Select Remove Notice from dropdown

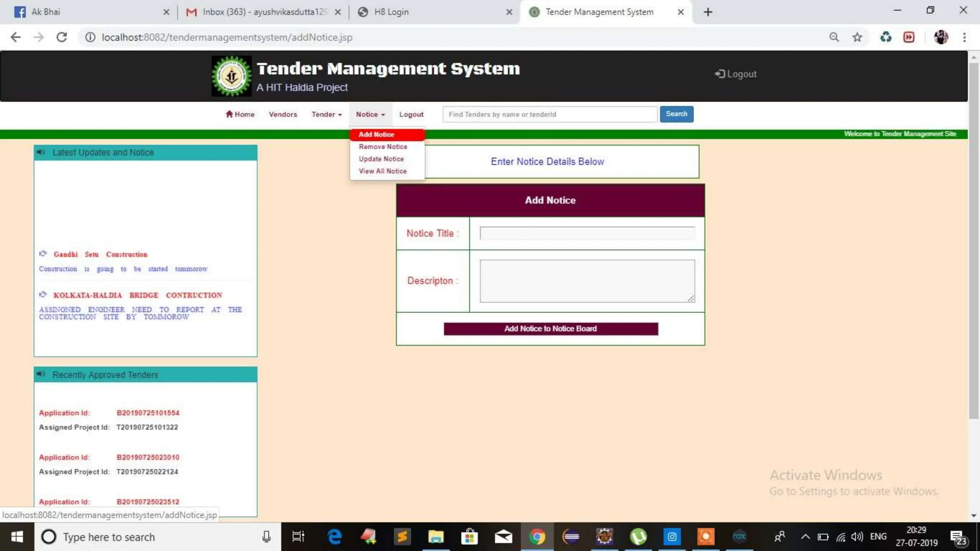383,147
